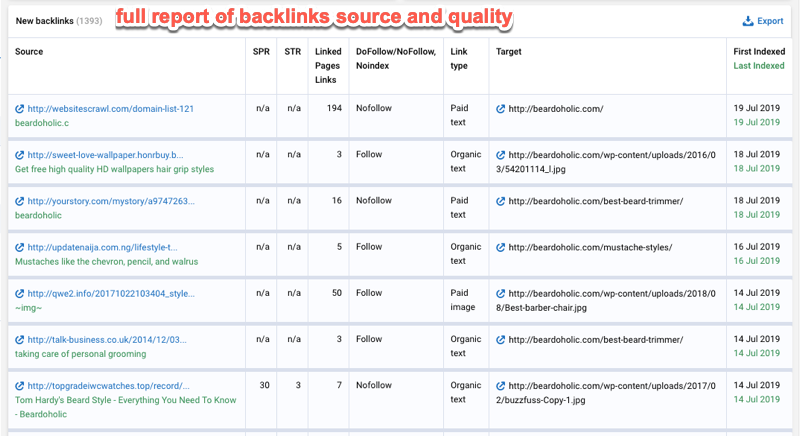Click external link icon next to yourstory.com source
The height and width of the screenshot is (436, 800).
(x=20, y=201)
